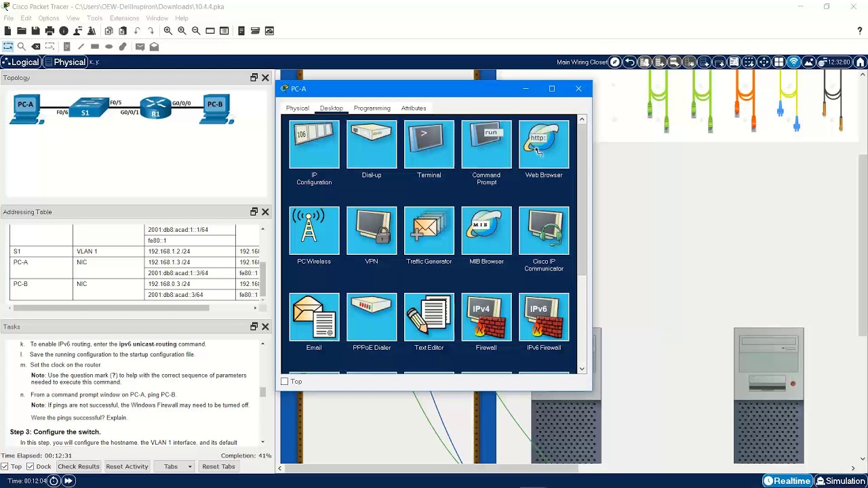Click the Zoom In magnifier icon
This screenshot has height=488, width=868.
167,30
